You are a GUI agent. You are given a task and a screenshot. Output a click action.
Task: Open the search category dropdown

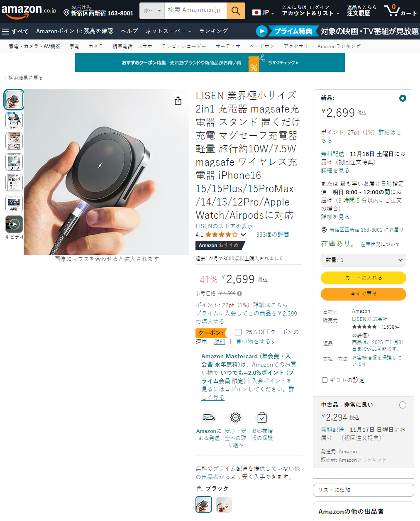[x=152, y=11]
